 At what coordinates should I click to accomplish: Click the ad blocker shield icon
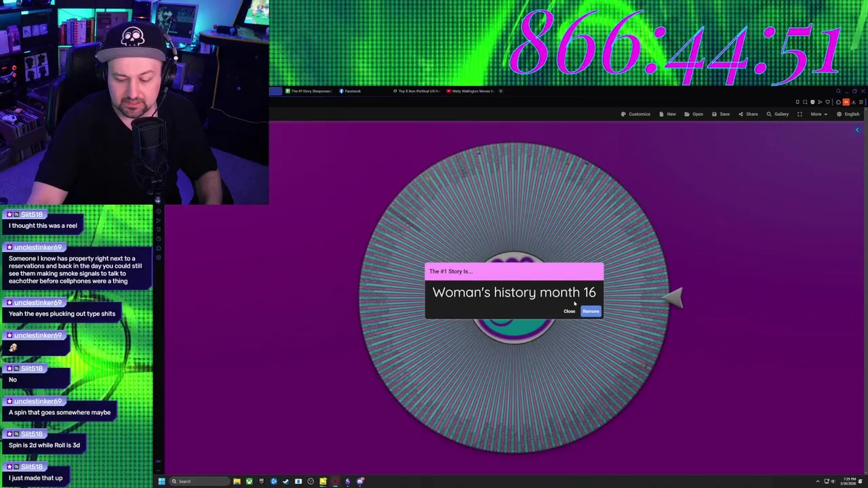click(x=812, y=102)
